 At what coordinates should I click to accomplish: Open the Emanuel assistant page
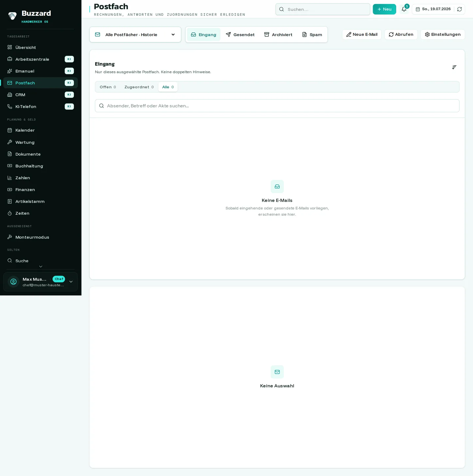pyautogui.click(x=40, y=71)
